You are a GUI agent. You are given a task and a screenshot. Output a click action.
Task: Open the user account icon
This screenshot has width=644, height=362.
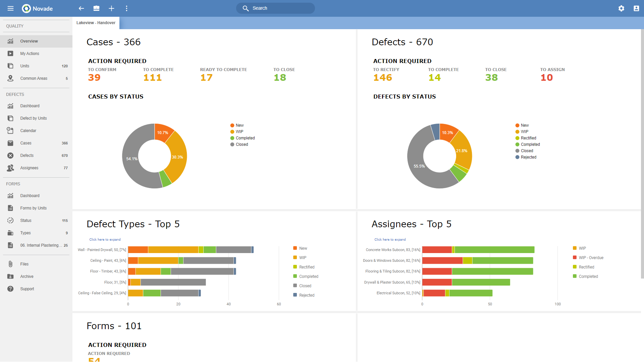point(636,8)
